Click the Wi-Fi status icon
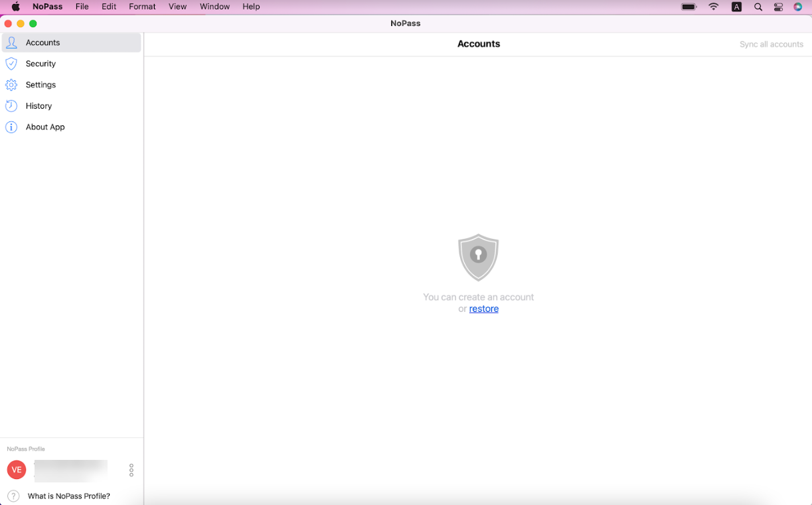This screenshot has height=505, width=812. point(714,7)
